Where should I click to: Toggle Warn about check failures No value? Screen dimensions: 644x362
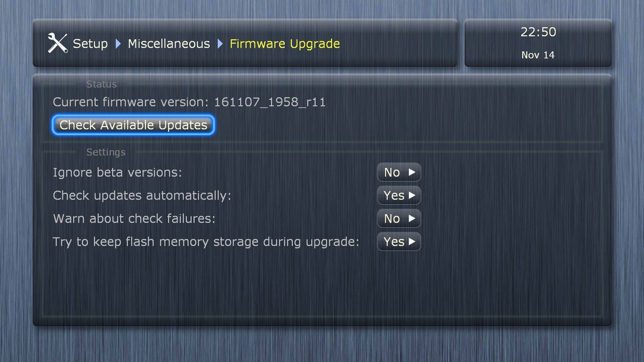click(x=399, y=218)
